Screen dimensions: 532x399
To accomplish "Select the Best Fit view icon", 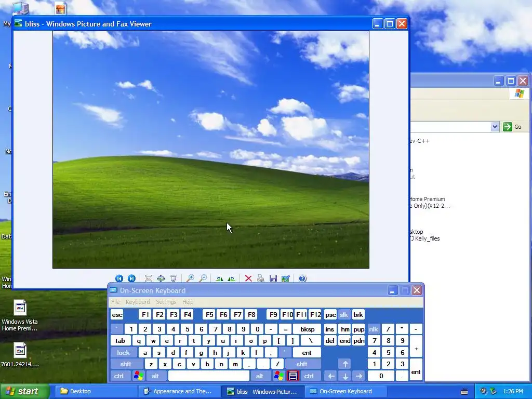I will [148, 278].
